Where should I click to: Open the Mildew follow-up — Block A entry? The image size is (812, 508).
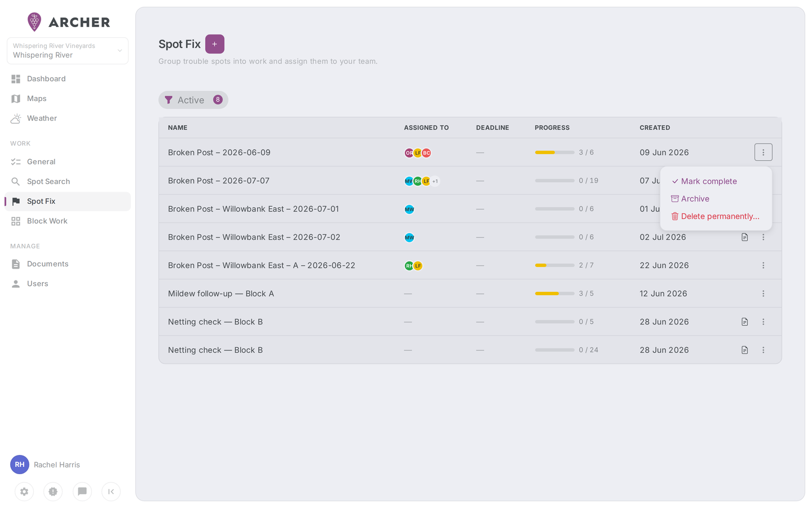(x=221, y=294)
